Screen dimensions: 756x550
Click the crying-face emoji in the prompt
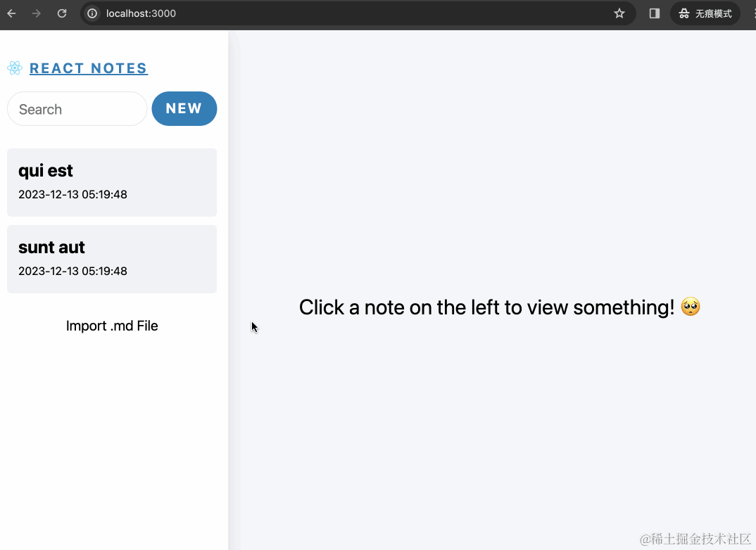(x=690, y=307)
